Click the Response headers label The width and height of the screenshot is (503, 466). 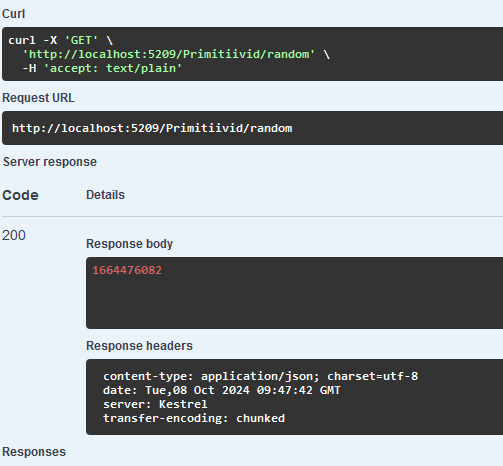(x=139, y=346)
